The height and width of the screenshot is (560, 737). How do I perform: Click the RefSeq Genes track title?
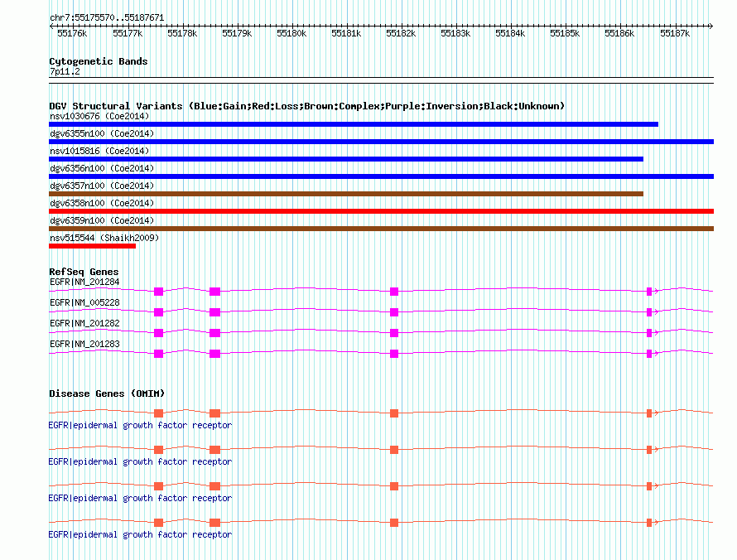[84, 272]
